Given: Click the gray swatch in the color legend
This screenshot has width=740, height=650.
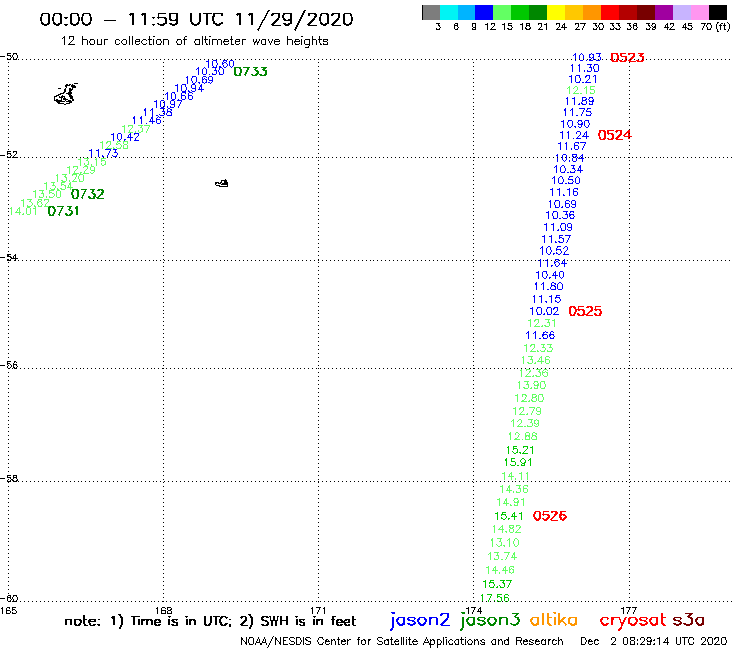Looking at the screenshot, I should 431,12.
